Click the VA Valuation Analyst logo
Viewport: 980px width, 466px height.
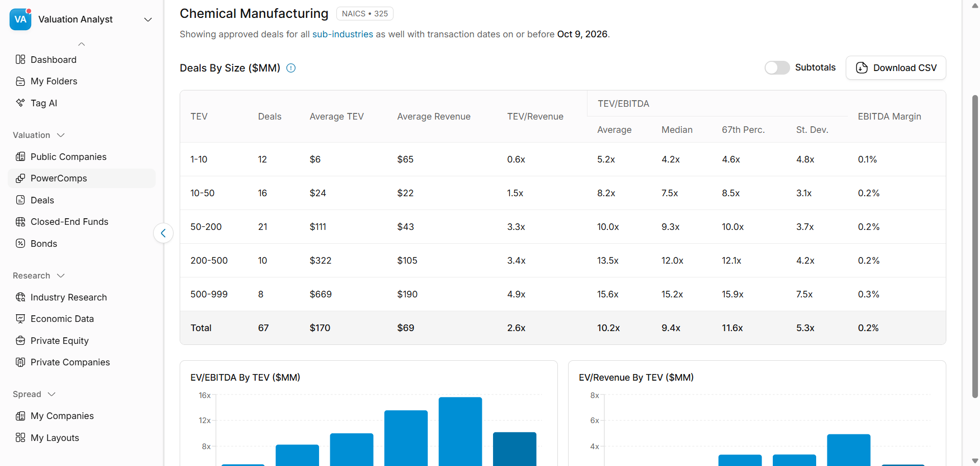click(x=20, y=19)
